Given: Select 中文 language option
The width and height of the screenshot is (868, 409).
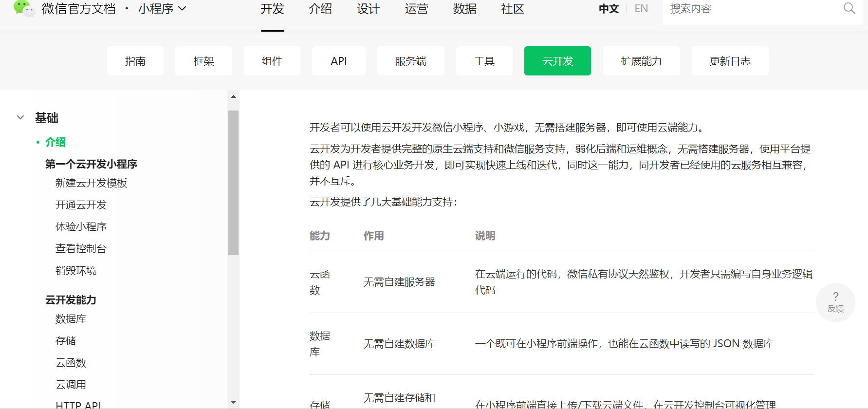Looking at the screenshot, I should [x=609, y=9].
